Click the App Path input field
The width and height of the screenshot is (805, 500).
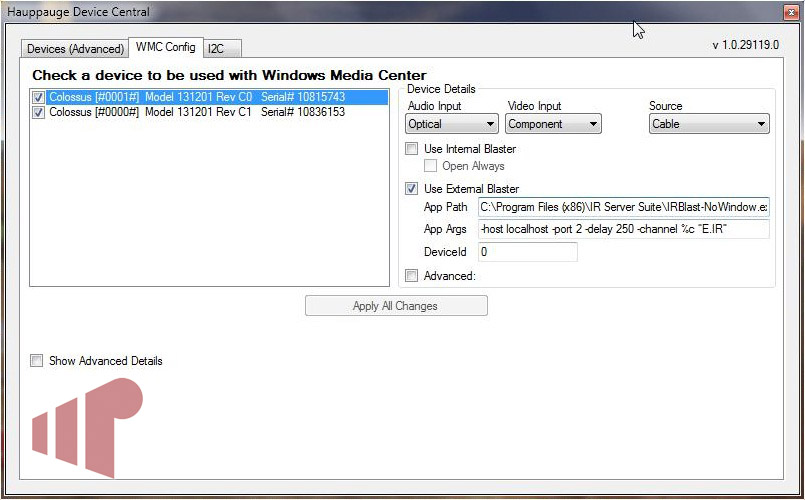point(624,207)
